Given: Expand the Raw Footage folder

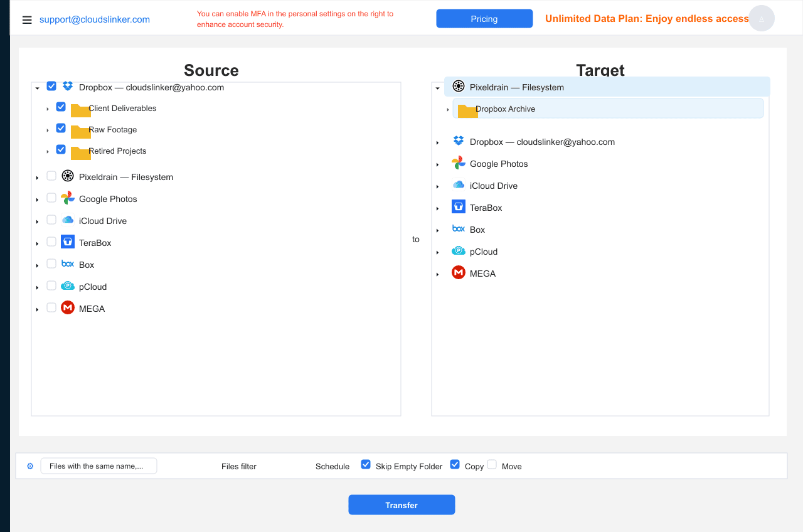Looking at the screenshot, I should tap(48, 130).
